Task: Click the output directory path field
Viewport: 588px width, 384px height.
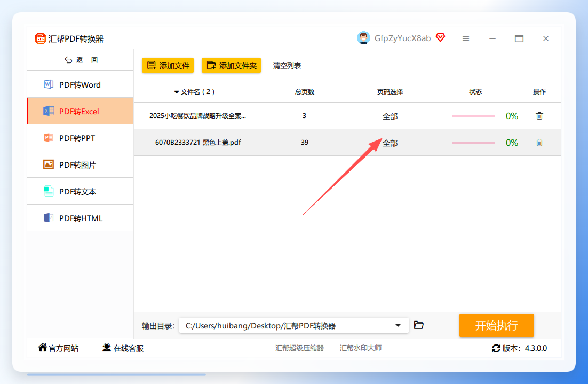Action: 293,325
